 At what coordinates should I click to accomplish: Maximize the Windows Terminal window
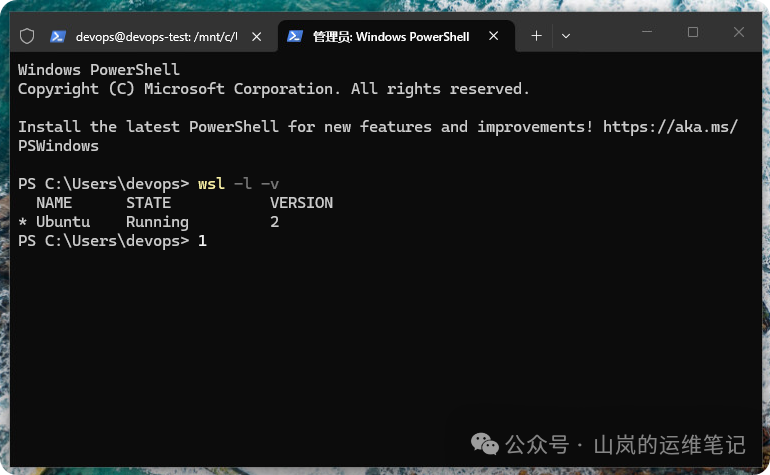692,32
